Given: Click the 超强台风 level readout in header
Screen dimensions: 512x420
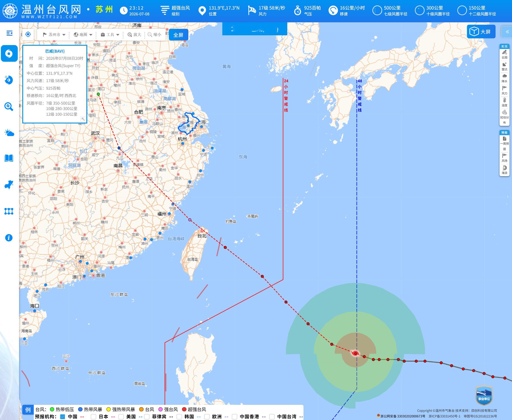Looking at the screenshot, I should click(181, 8).
